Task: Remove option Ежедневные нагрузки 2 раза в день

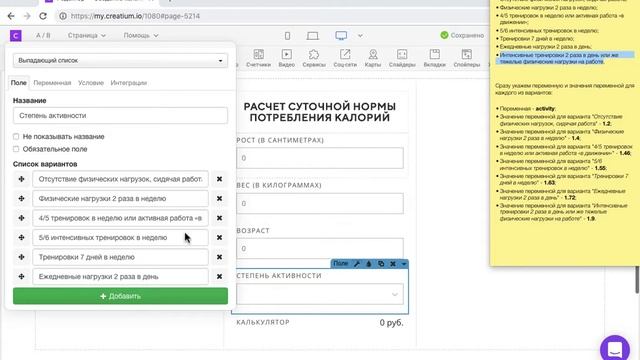Action: [x=219, y=277]
